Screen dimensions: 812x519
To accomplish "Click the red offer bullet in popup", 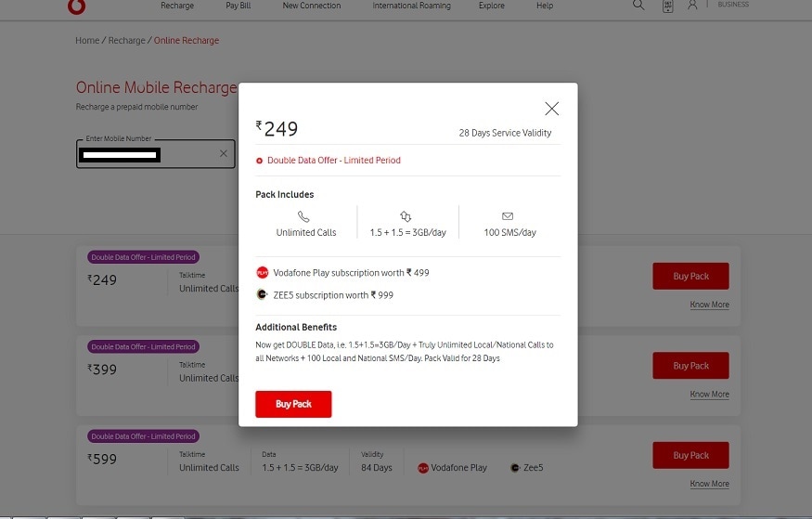I will 260,162.
